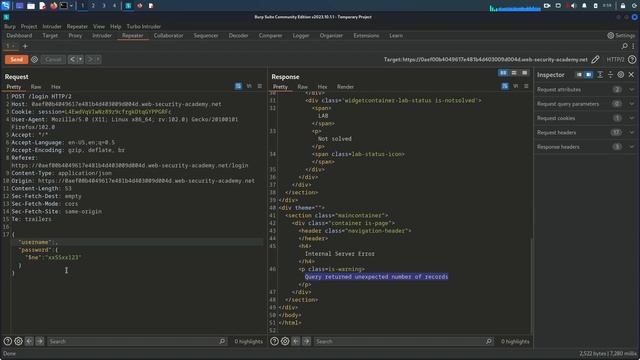Close the Inspector panel
The image size is (640, 360).
tap(631, 75)
